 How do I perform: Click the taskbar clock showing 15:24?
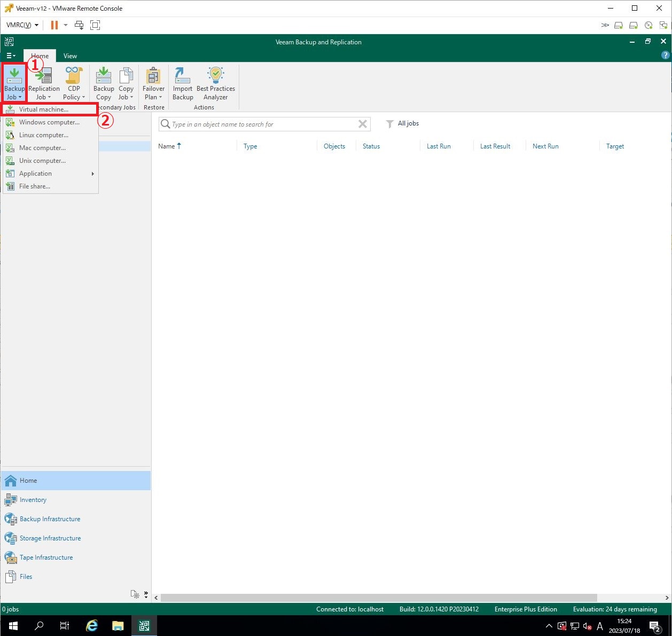click(x=624, y=626)
